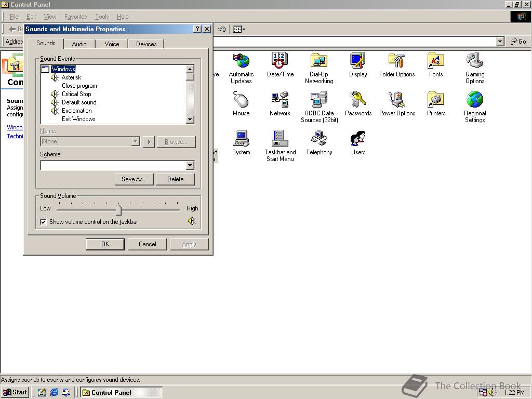Open the ODBC Data Sources (32bit) icon
This screenshot has width=532, height=399.
click(319, 107)
